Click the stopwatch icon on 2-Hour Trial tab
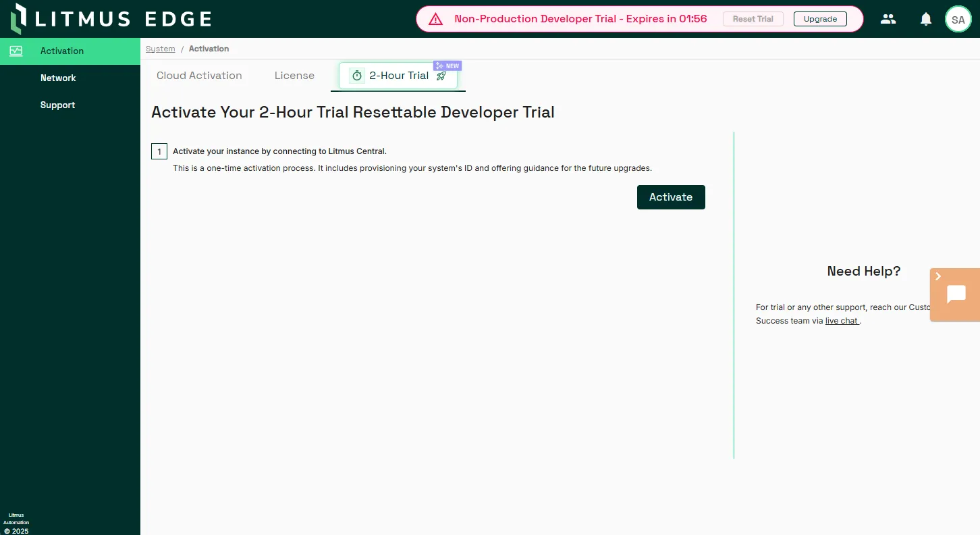 click(357, 76)
